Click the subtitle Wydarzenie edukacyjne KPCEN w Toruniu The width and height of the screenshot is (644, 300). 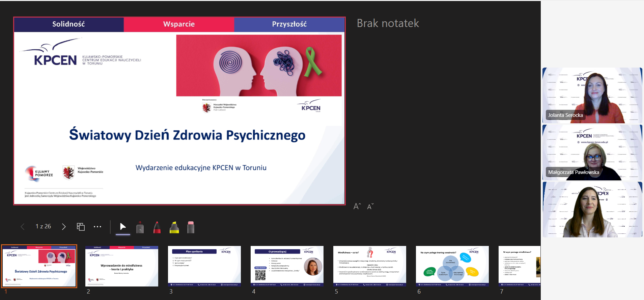coord(201,168)
